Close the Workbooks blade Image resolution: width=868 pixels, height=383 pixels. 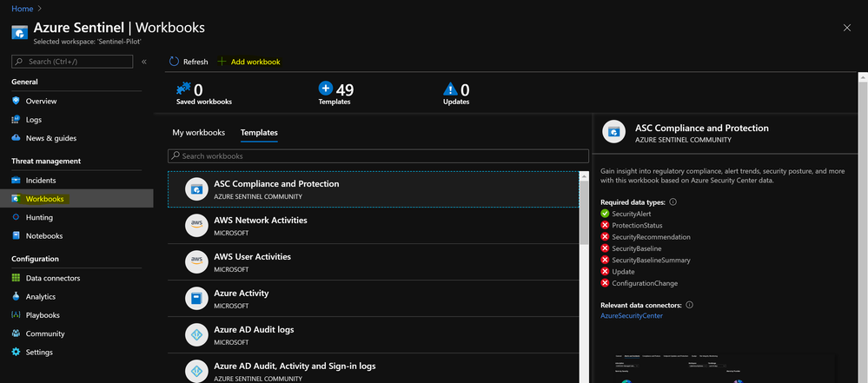(847, 28)
